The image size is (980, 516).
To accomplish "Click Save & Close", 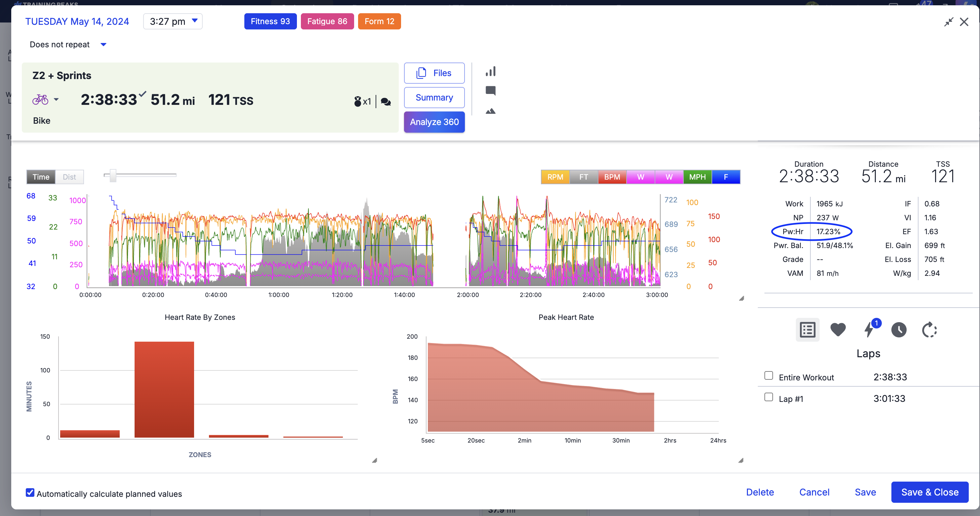I will click(x=929, y=492).
